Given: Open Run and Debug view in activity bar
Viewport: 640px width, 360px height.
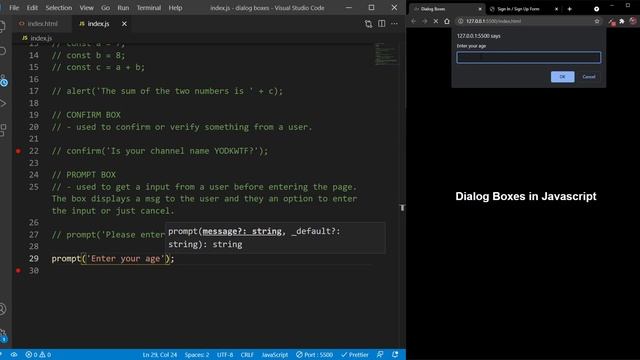Looking at the screenshot, I should click(3, 103).
